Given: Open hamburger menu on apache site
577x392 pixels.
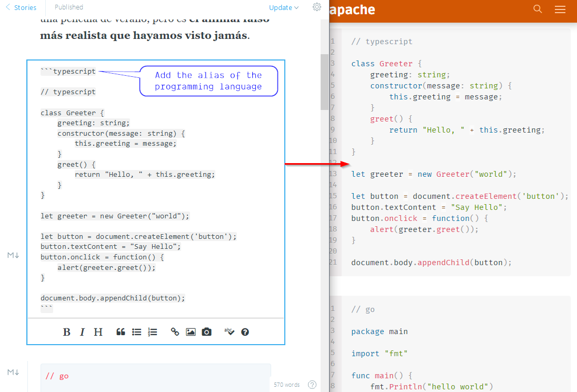Looking at the screenshot, I should point(560,9).
